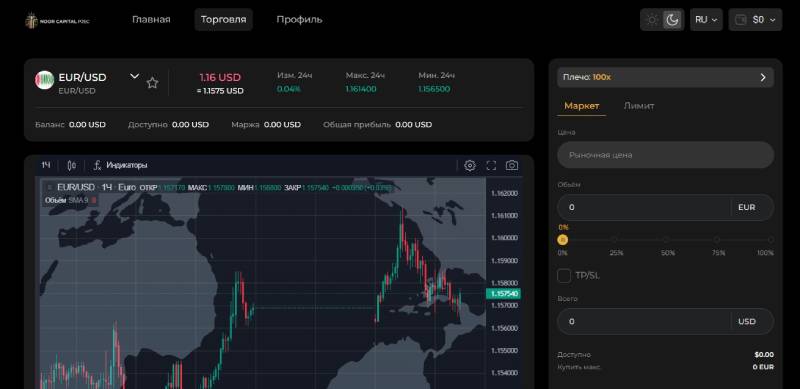Open the RU language dropdown
The image size is (800, 389).
706,20
